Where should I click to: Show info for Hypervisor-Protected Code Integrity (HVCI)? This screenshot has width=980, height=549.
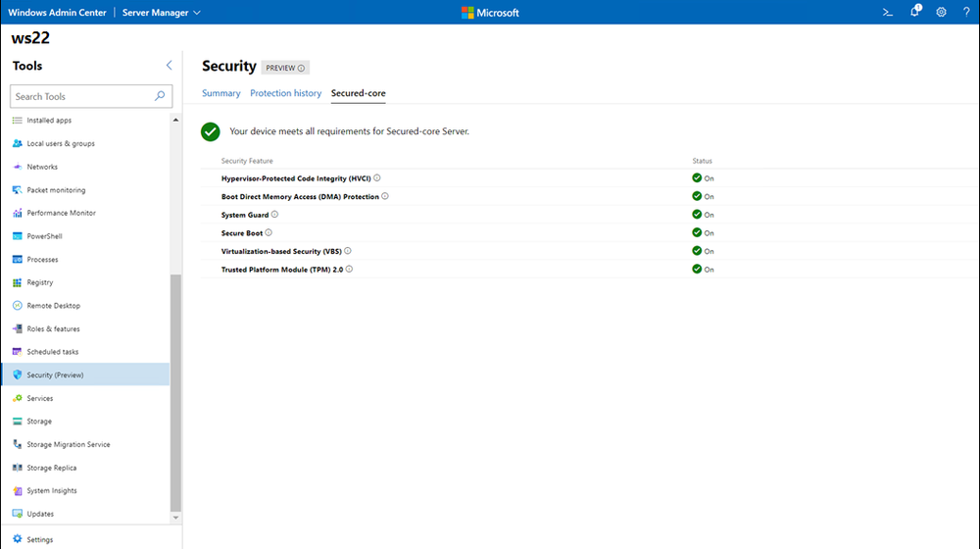coord(377,178)
